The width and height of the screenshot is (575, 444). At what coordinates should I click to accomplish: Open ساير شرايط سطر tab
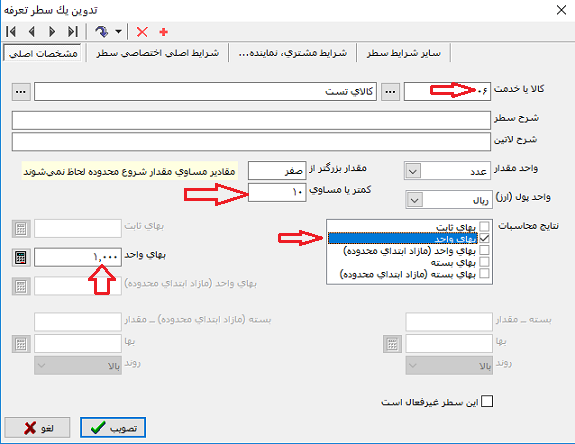pos(403,53)
